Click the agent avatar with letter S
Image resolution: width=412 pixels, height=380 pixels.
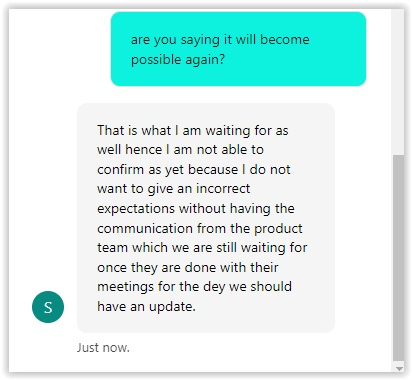48,307
